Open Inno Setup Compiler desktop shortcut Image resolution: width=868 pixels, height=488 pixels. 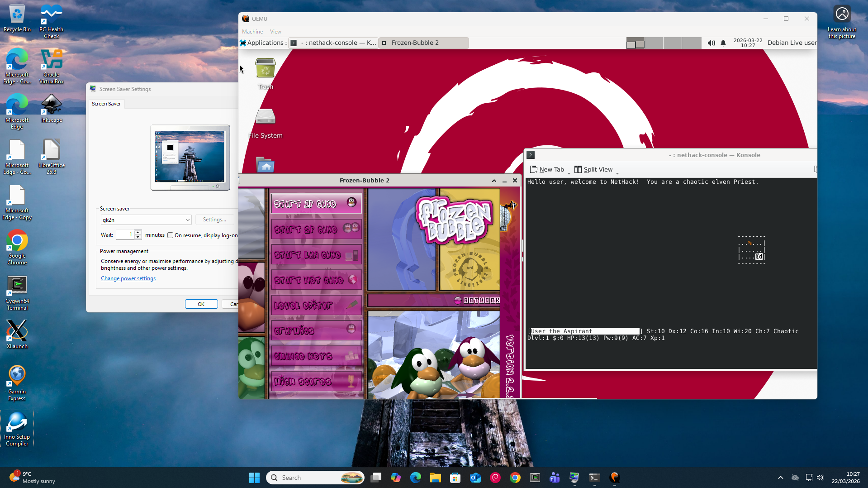(17, 429)
